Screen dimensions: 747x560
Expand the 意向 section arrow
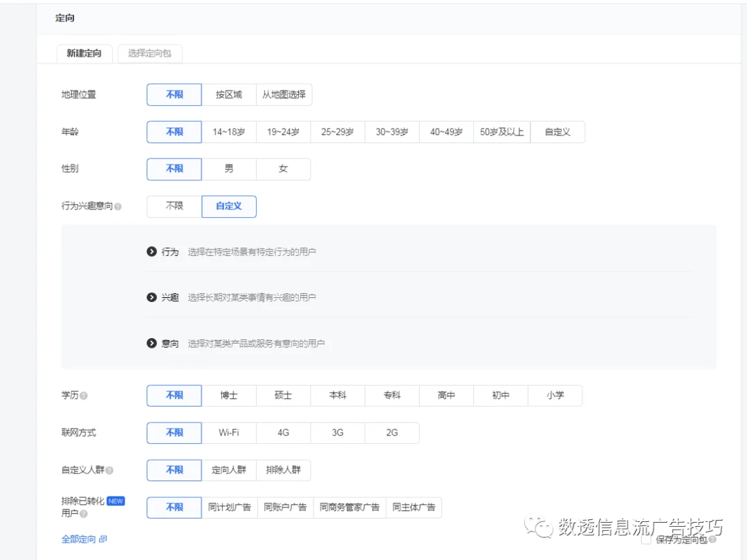(151, 343)
